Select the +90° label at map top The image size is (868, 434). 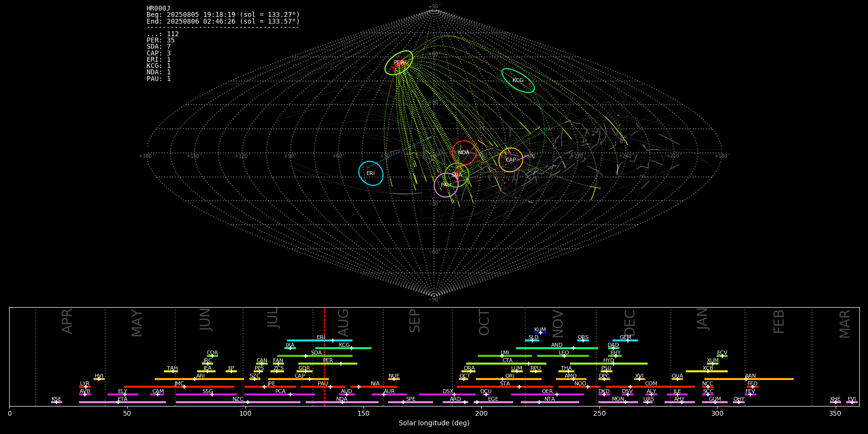click(x=434, y=7)
